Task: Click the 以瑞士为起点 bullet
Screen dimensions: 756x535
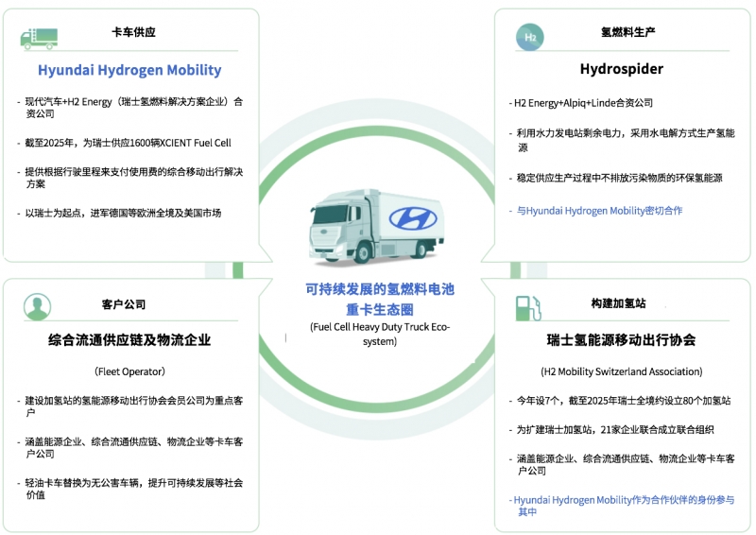Action: [x=120, y=213]
